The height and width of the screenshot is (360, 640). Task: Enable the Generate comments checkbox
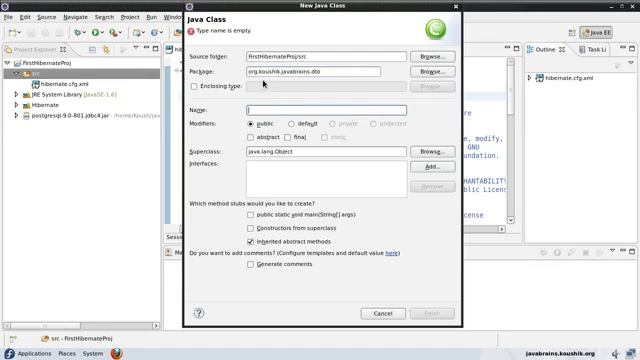[250, 264]
